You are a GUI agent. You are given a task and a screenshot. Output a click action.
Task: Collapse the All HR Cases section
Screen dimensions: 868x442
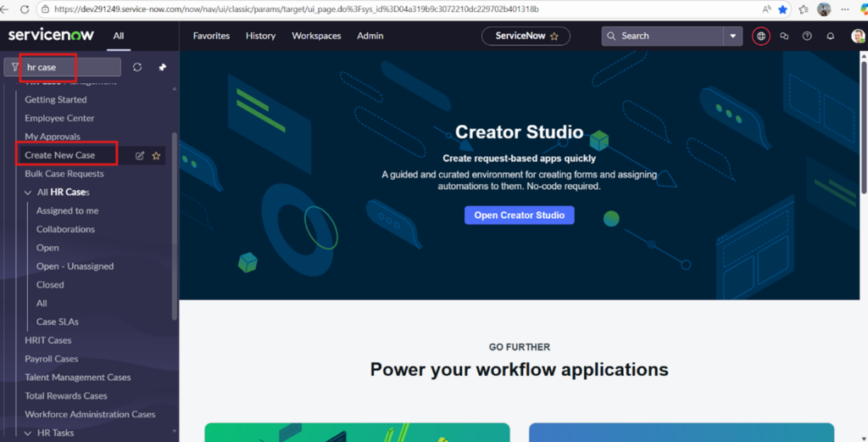point(28,193)
